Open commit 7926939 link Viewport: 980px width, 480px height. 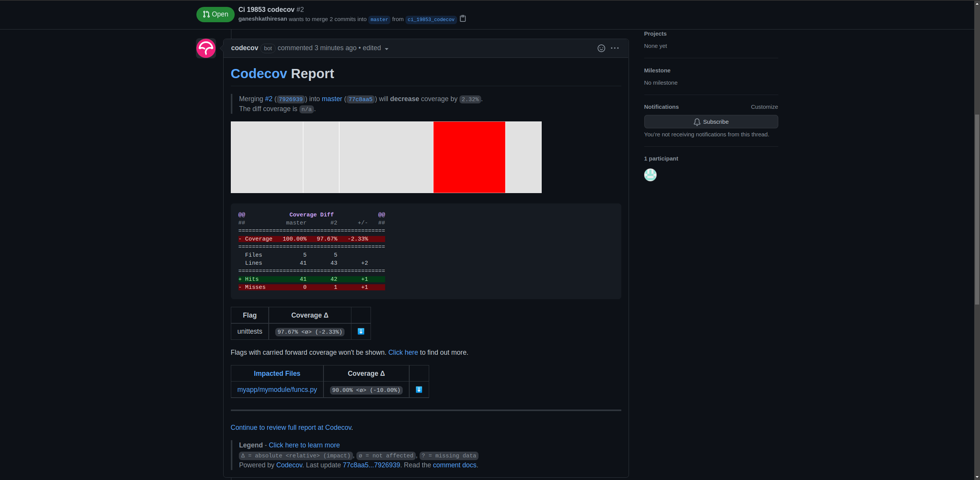point(291,99)
